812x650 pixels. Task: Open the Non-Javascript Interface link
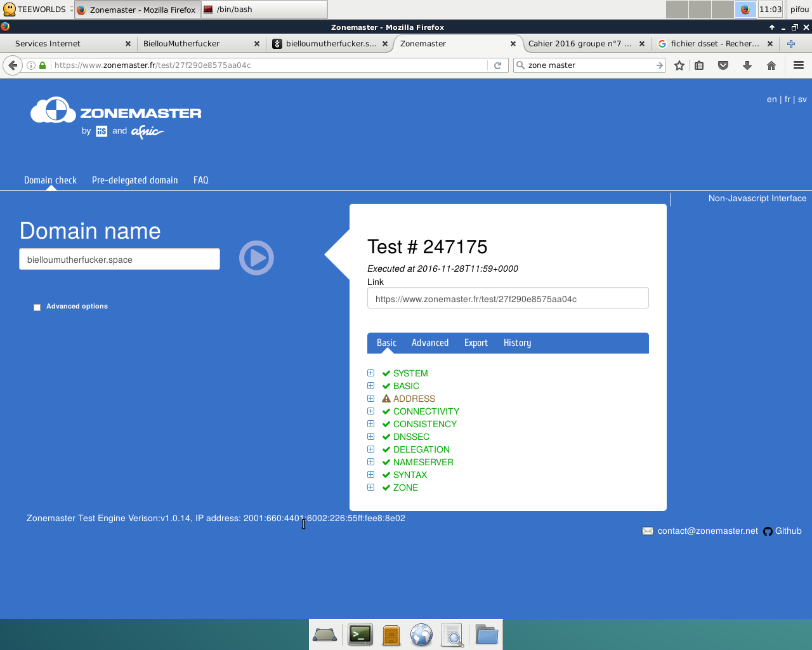pyautogui.click(x=757, y=199)
